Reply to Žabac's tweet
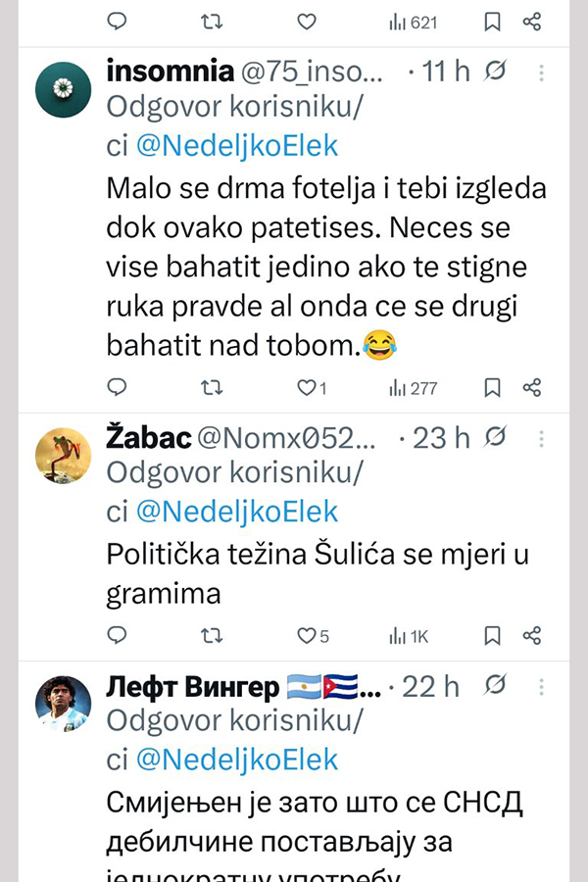Image resolution: width=588 pixels, height=882 pixels. pyautogui.click(x=117, y=636)
